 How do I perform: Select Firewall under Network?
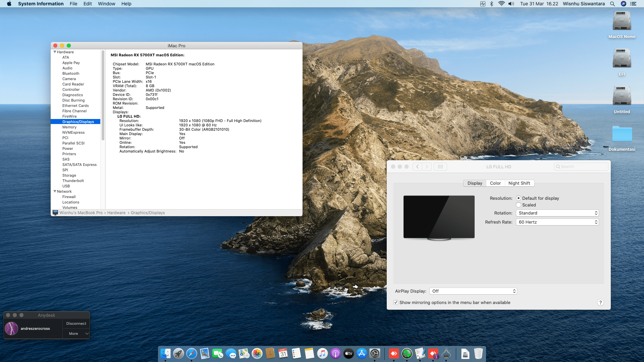(x=69, y=197)
